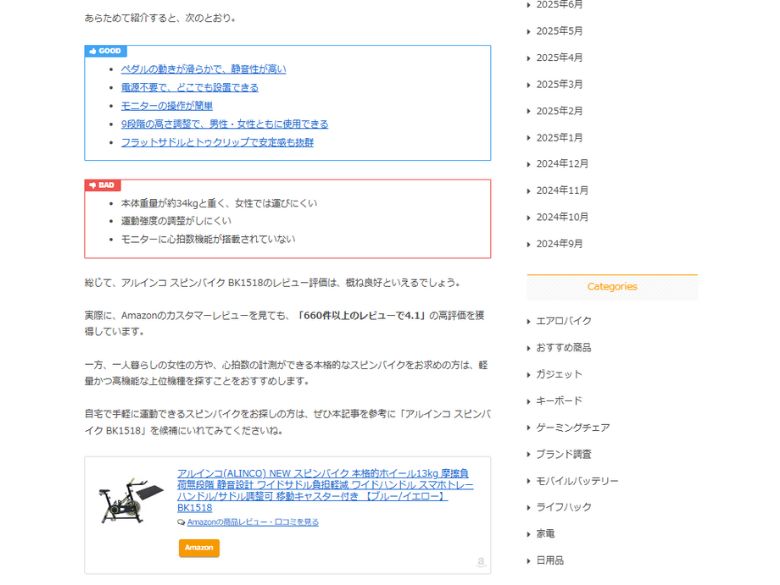The width and height of the screenshot is (780, 585).
Task: Open the 2025年5月 archive
Action: 559,31
